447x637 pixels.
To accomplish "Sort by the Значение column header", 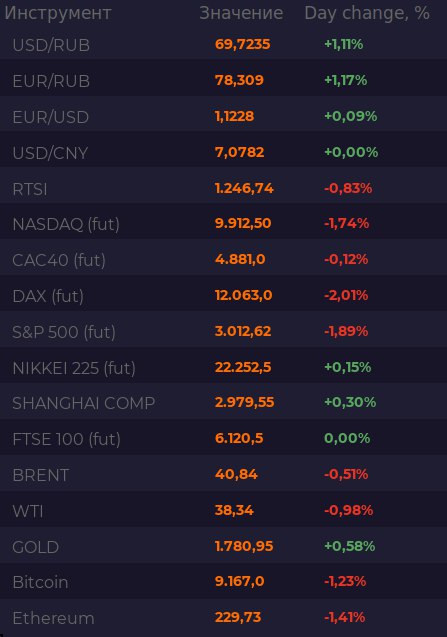I will pos(241,13).
